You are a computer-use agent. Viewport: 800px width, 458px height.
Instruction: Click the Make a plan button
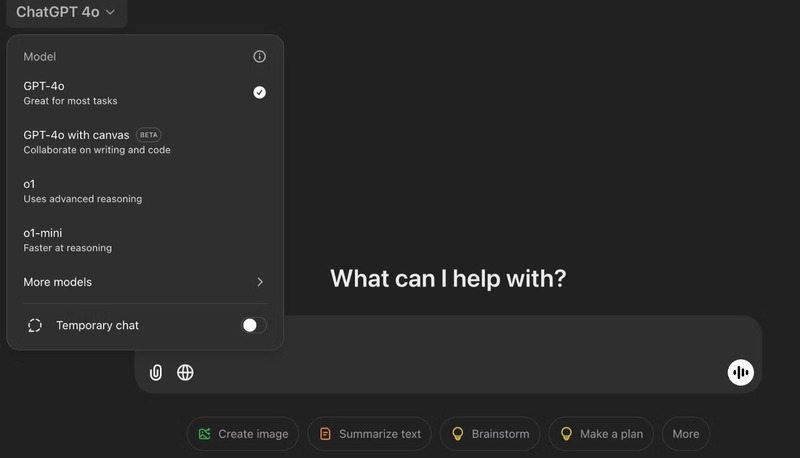tap(600, 434)
